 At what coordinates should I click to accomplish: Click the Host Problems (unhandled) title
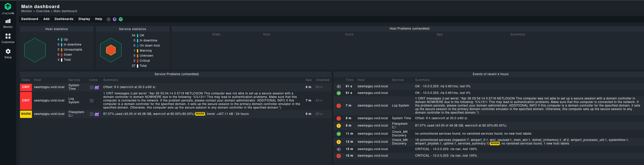coord(409,29)
